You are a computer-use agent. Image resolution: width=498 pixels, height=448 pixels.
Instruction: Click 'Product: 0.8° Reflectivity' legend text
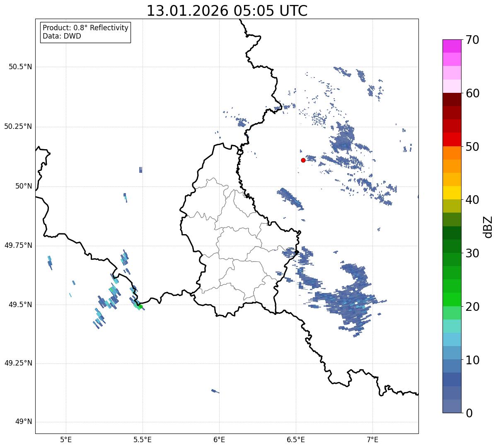pos(86,28)
